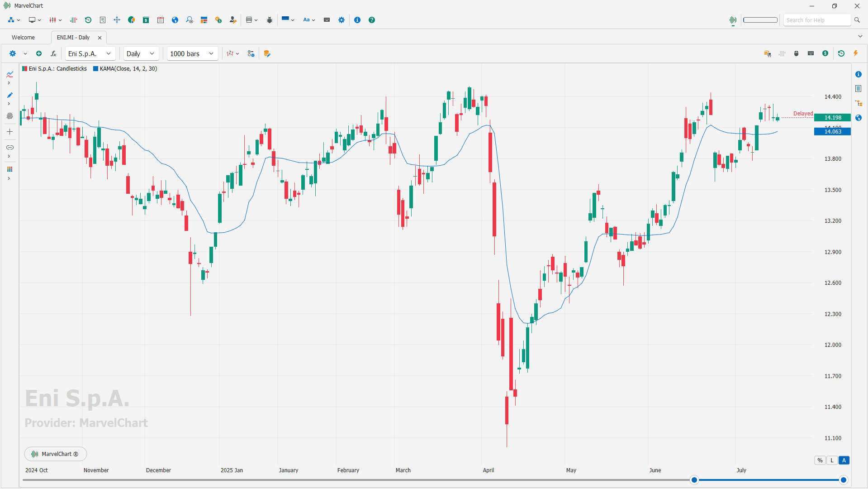868x489 pixels.
Task: Click KAMA(Close, 14, 2, 30) legend label
Action: (x=128, y=69)
